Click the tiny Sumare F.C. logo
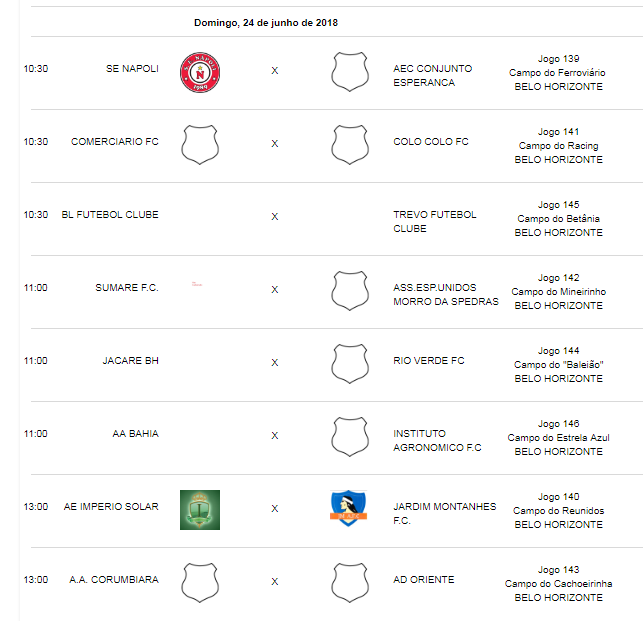 [x=197, y=284]
